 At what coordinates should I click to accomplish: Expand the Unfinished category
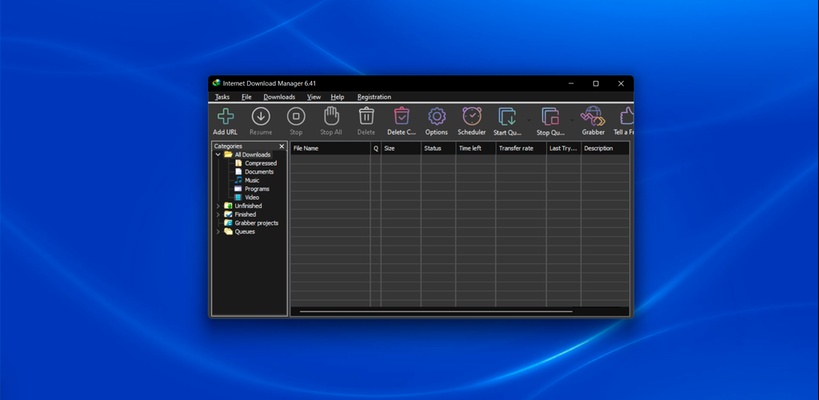tap(218, 206)
